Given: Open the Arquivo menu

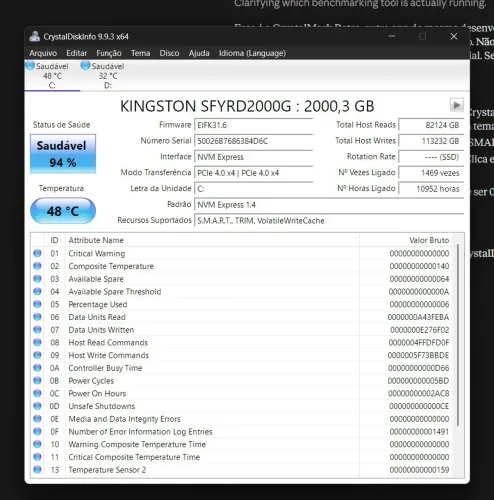Looking at the screenshot, I should tap(43, 53).
